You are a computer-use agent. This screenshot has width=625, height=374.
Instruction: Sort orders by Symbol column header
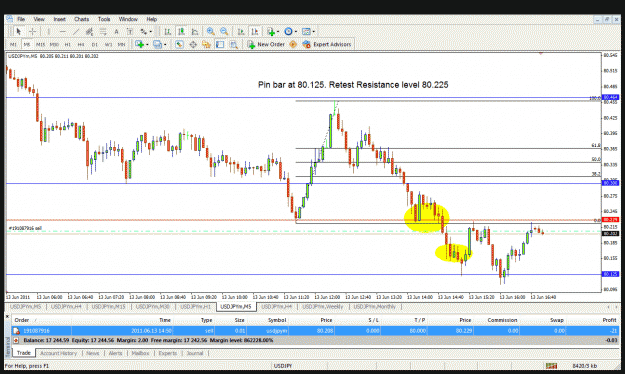coord(277,320)
